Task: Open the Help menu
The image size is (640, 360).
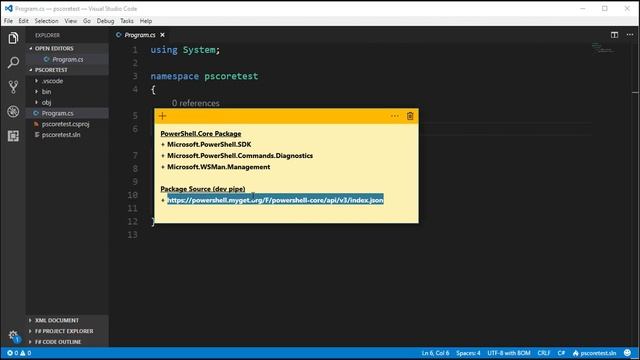Action: coord(146,21)
